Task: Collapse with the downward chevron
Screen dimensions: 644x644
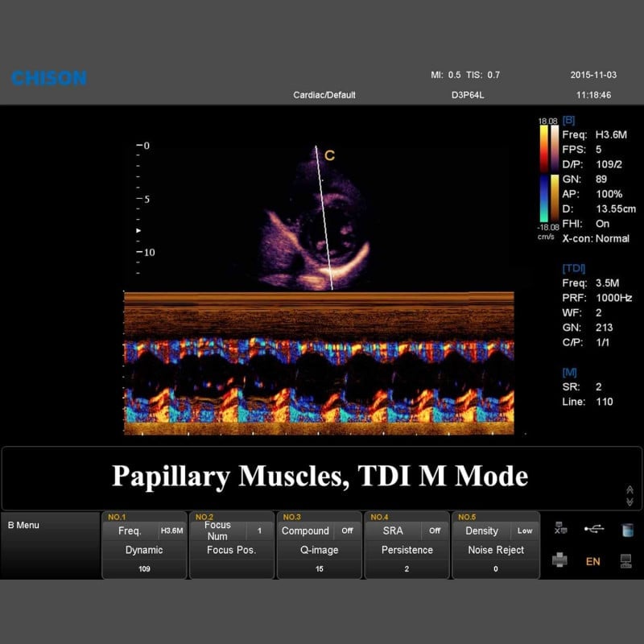Action: [x=630, y=502]
